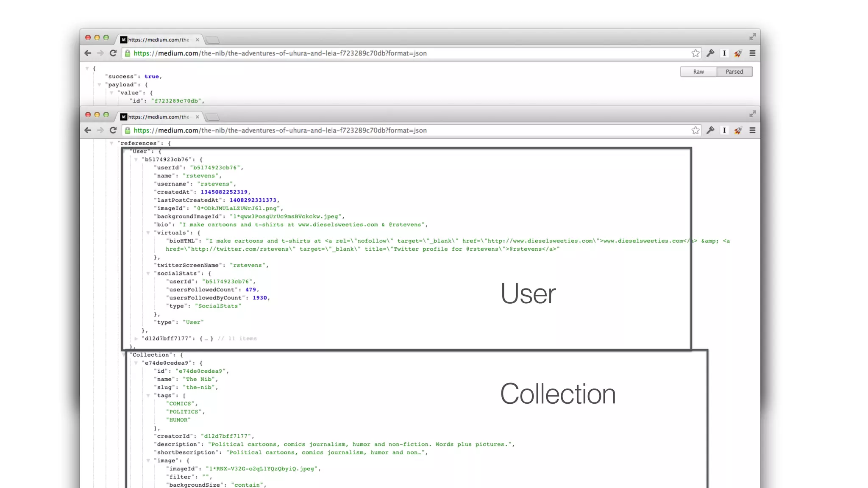Viewport: 868px width, 488px height.
Task: Bookmark page with star in rear window
Action: coord(696,53)
